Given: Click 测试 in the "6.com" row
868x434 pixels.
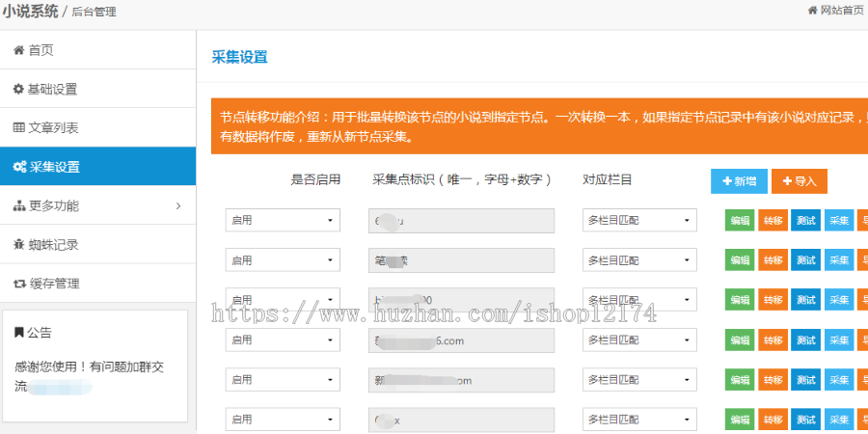Looking at the screenshot, I should [806, 339].
